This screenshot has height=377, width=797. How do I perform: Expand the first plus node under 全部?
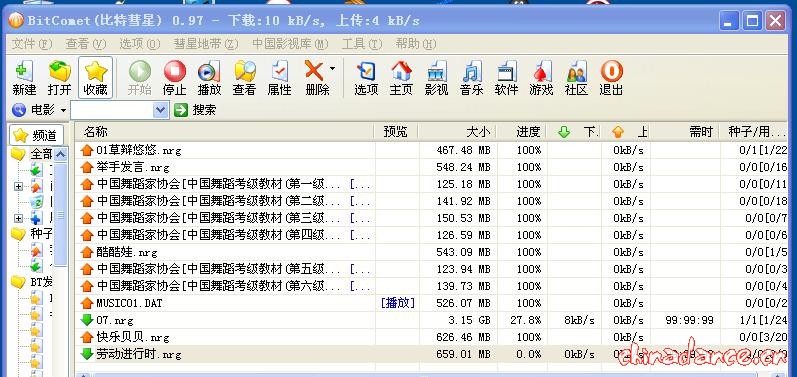(19, 186)
